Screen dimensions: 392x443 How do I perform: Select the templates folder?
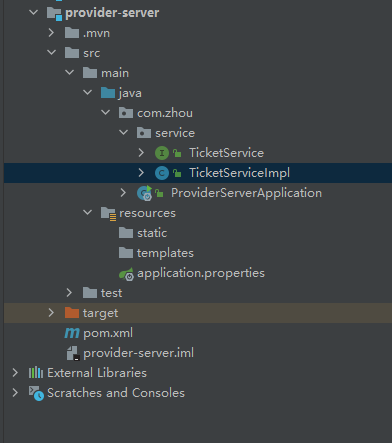156,253
